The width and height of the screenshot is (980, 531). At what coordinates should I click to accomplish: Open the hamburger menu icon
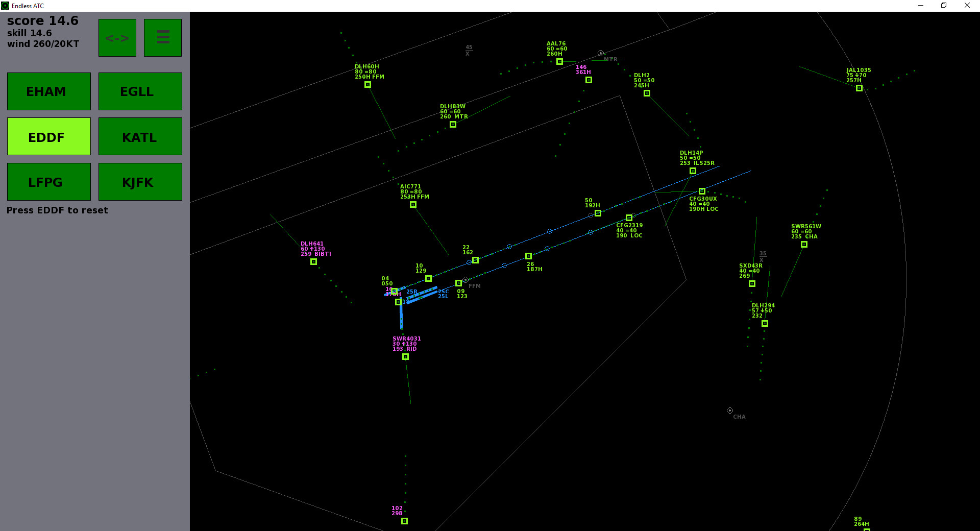[x=162, y=37]
